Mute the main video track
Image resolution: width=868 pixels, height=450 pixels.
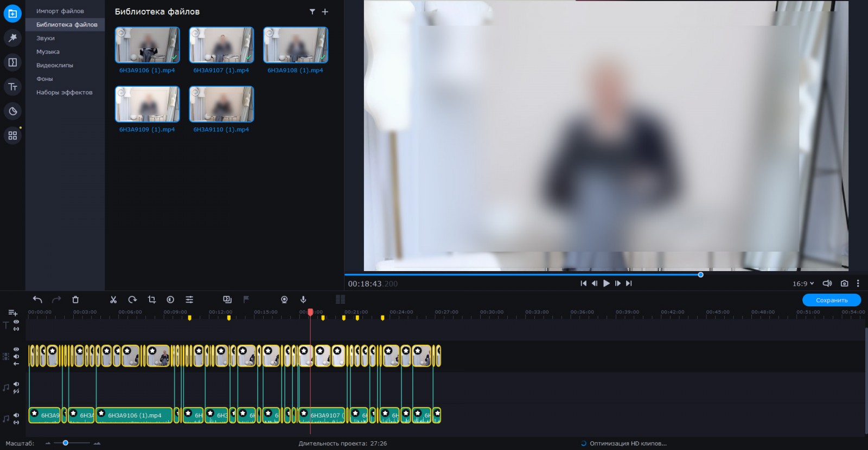[16, 356]
